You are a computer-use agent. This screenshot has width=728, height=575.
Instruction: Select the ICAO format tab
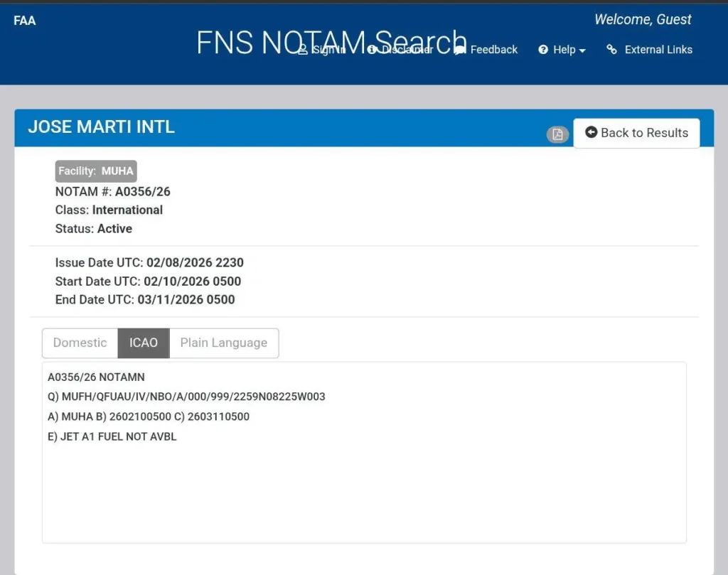143,343
